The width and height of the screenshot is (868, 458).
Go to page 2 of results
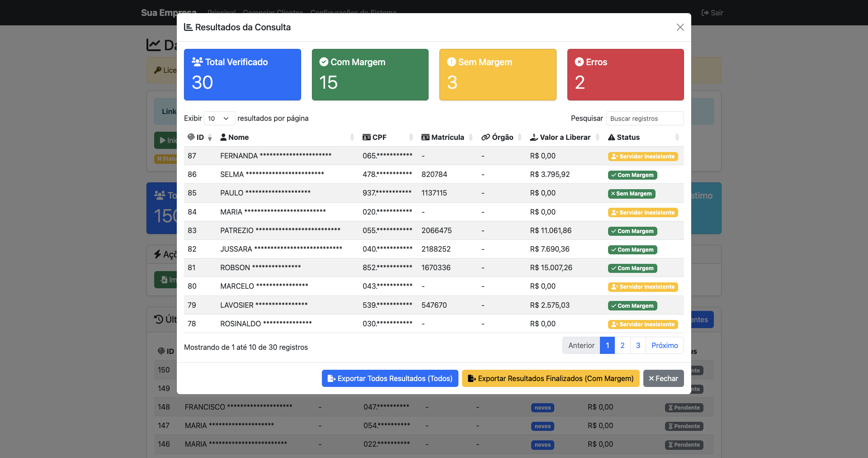point(623,345)
